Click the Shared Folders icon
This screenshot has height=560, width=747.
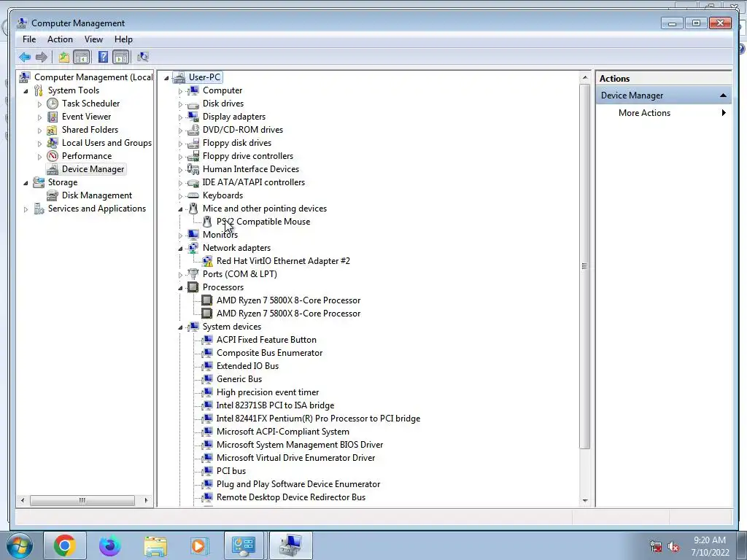point(53,130)
